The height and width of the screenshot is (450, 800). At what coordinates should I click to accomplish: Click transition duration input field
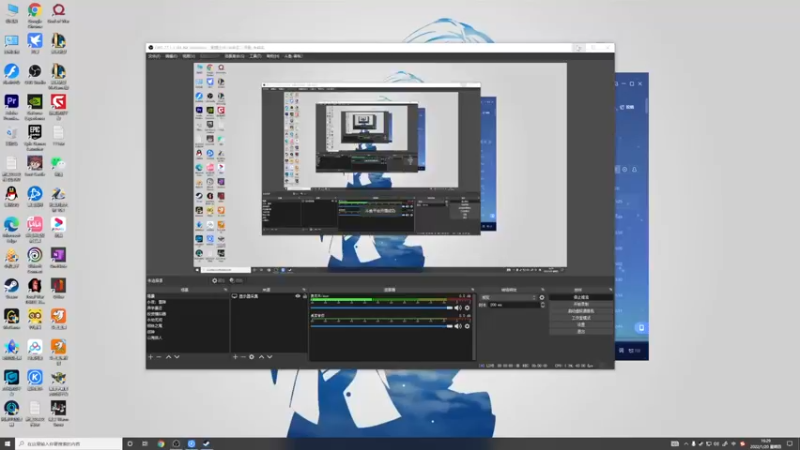point(514,305)
